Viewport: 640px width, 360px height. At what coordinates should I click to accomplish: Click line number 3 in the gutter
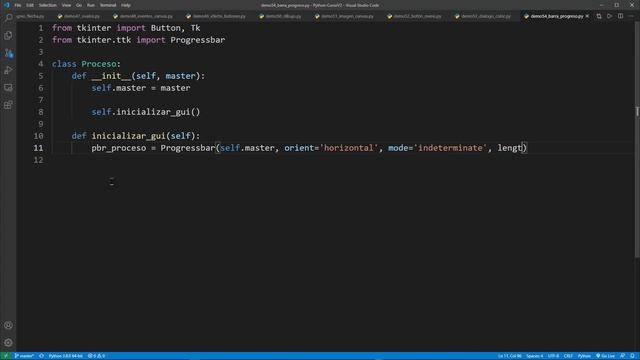41,52
